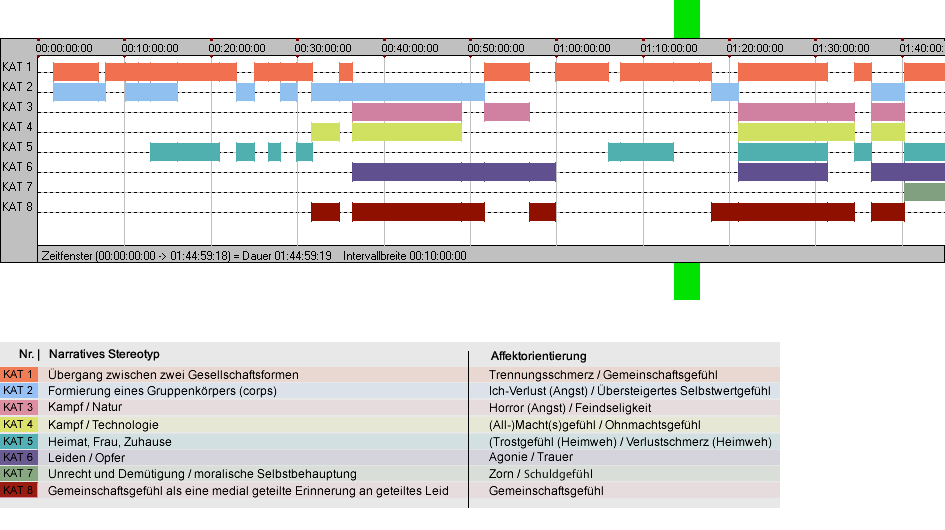
Task: Click the 01:20:00:00 time ruler mark
Action: pos(755,48)
